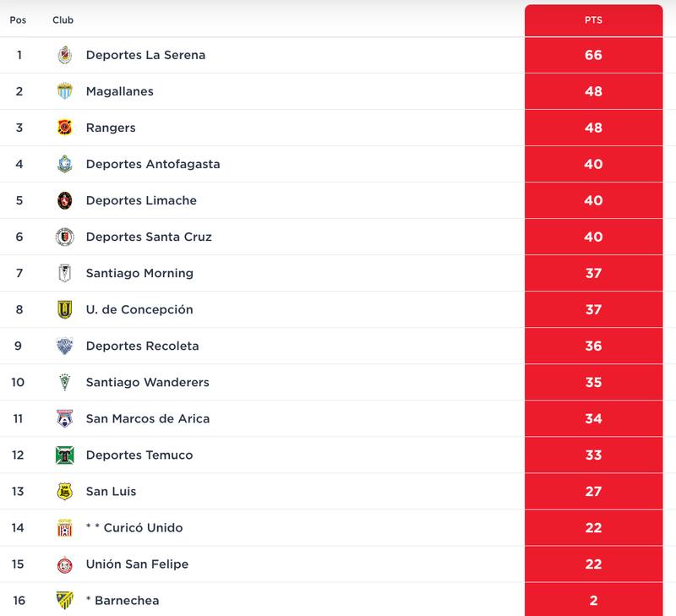676x616 pixels.
Task: Click the Rangers club crest icon
Action: click(65, 128)
